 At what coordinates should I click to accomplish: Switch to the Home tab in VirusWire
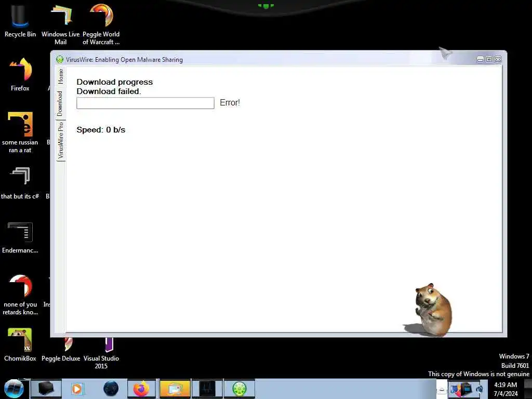point(60,76)
